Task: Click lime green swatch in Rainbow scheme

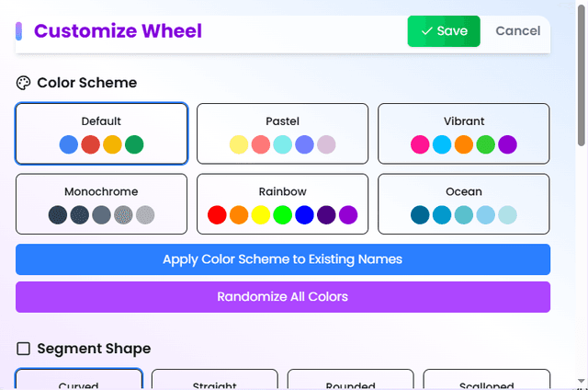Action: point(282,214)
